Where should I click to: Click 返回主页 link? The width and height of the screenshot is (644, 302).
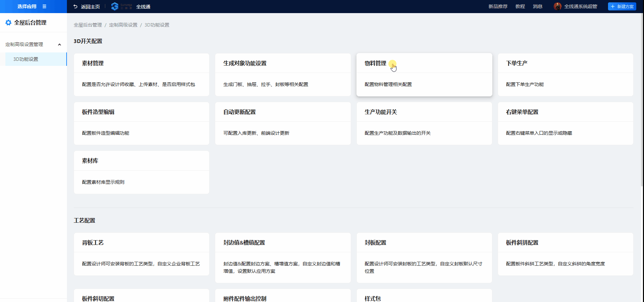coord(90,7)
